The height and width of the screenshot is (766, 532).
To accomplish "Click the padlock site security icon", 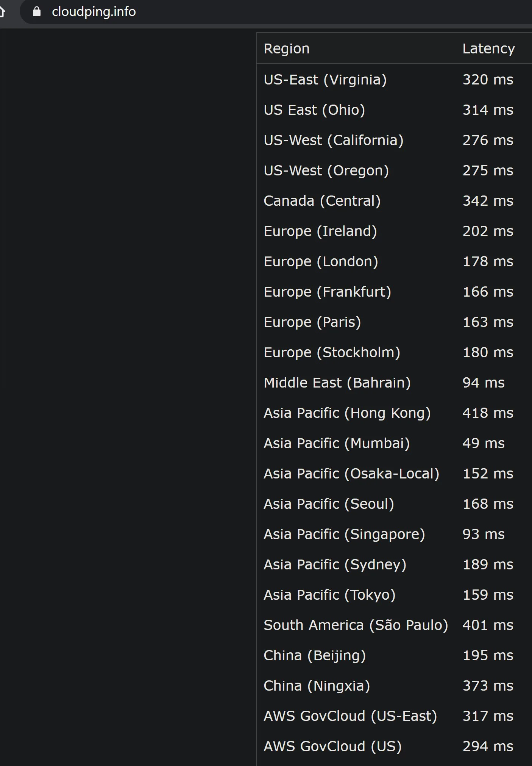I will tap(37, 12).
